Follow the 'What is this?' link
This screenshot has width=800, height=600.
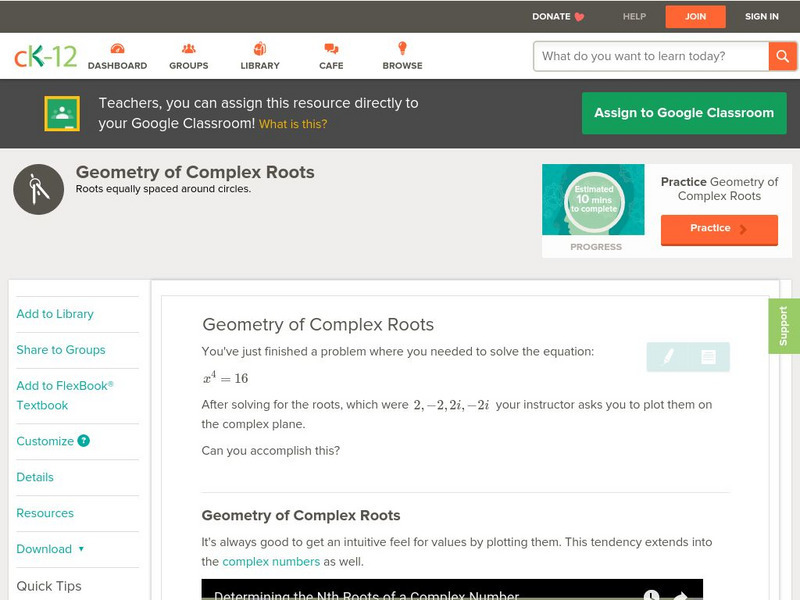[293, 124]
